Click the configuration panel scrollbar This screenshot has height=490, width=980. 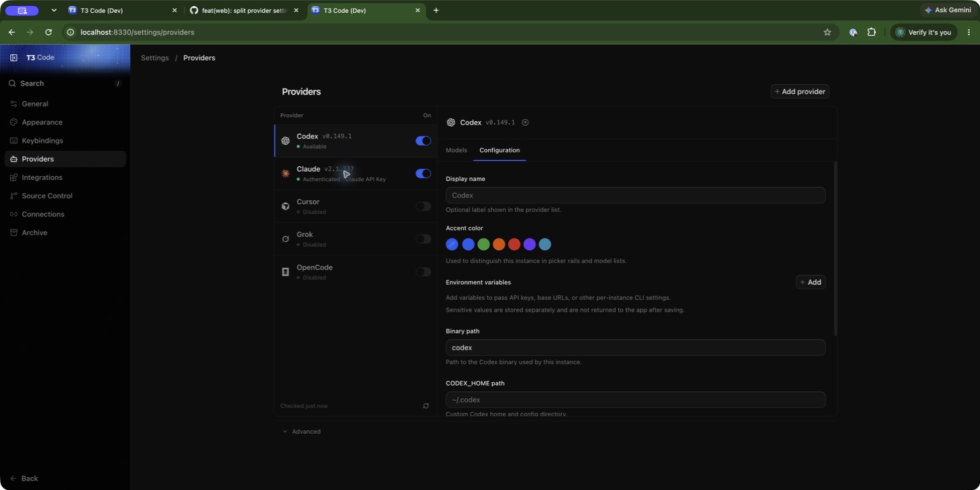(x=836, y=249)
